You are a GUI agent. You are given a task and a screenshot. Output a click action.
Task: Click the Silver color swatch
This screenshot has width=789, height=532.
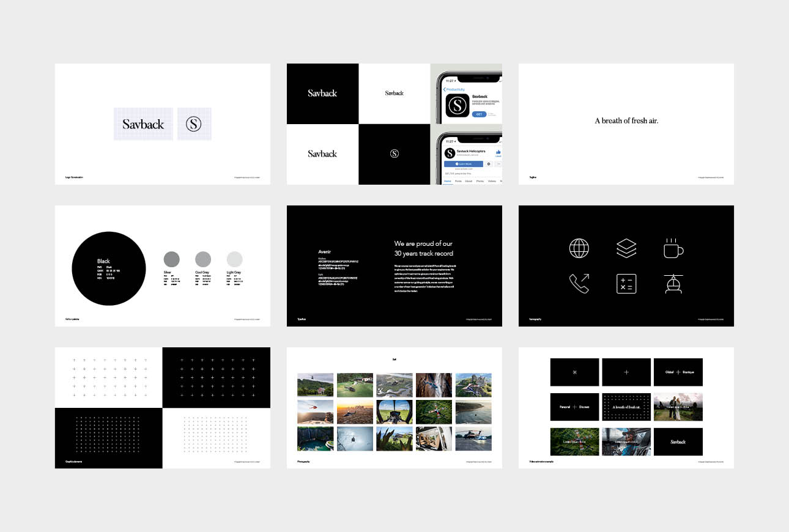click(172, 259)
